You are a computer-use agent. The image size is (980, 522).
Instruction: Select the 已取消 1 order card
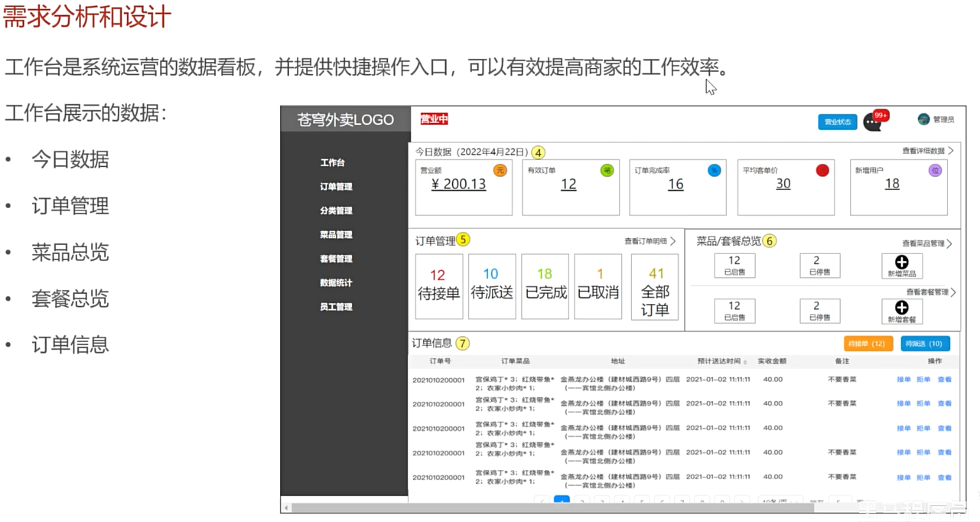click(x=598, y=286)
